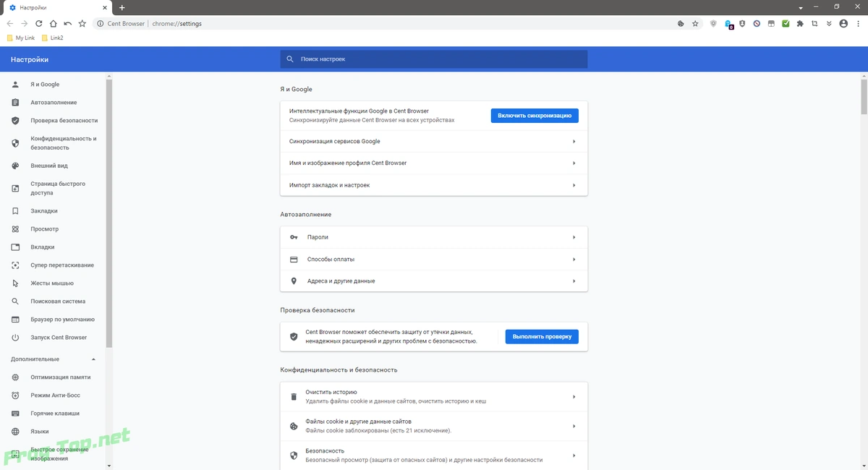Click the settings search field
The image size is (868, 470).
pyautogui.click(x=434, y=59)
